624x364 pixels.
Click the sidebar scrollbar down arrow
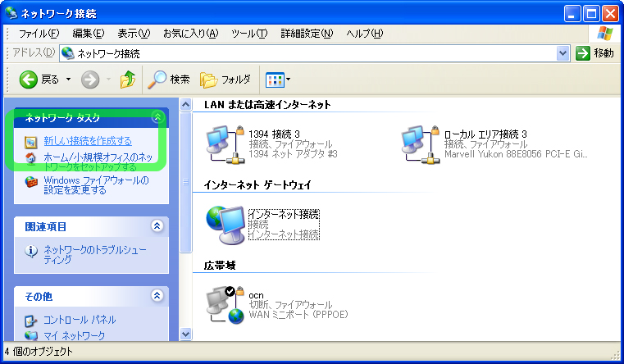[x=185, y=334]
